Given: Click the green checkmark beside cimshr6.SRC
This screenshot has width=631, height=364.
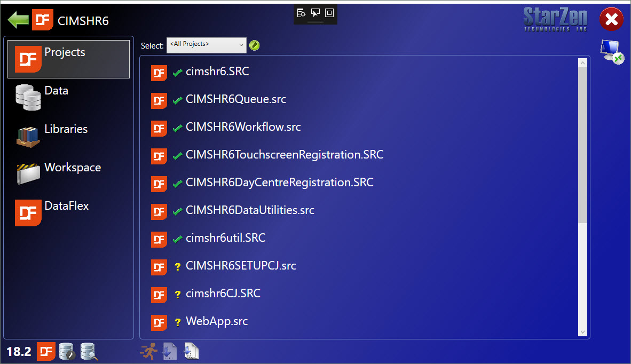Looking at the screenshot, I should [x=177, y=73].
